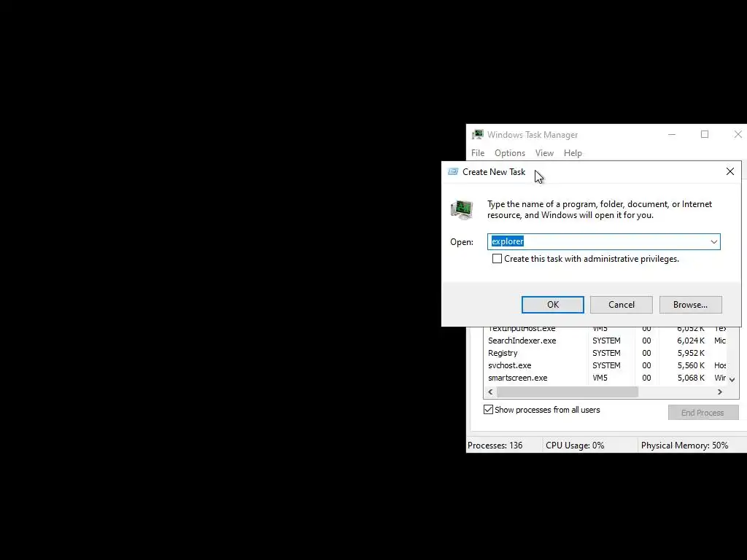Screen dimensions: 747x560
Task: Click the End Process button
Action: [703, 413]
